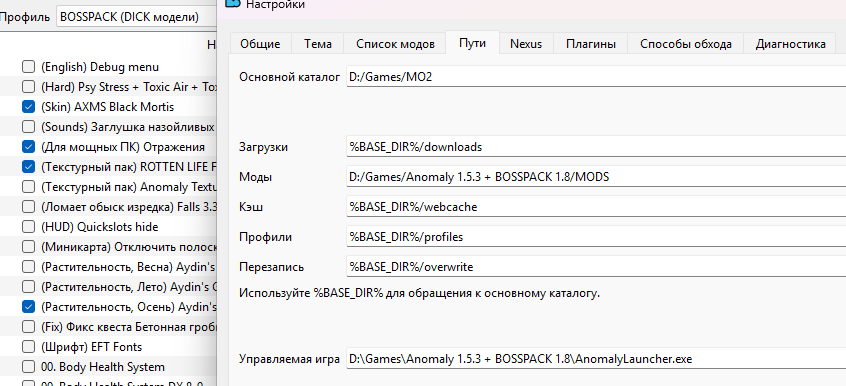Click the Перезапись overwrite path field

(596, 267)
